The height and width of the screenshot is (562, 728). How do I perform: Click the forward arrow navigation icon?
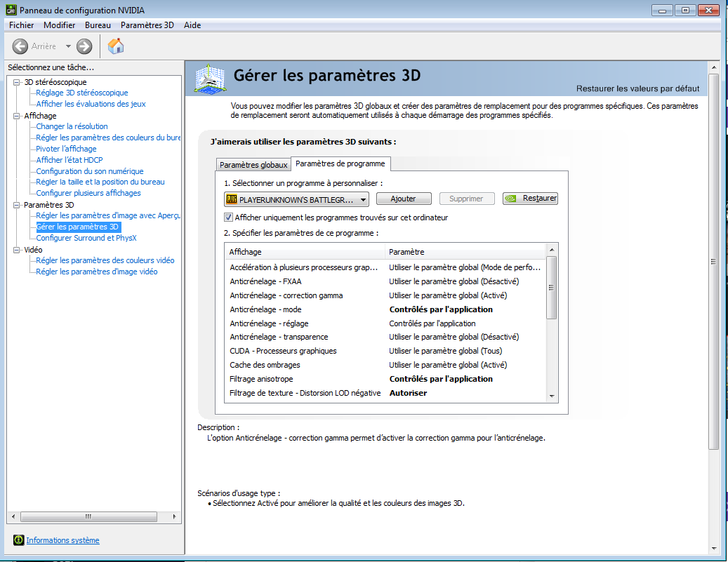click(84, 46)
